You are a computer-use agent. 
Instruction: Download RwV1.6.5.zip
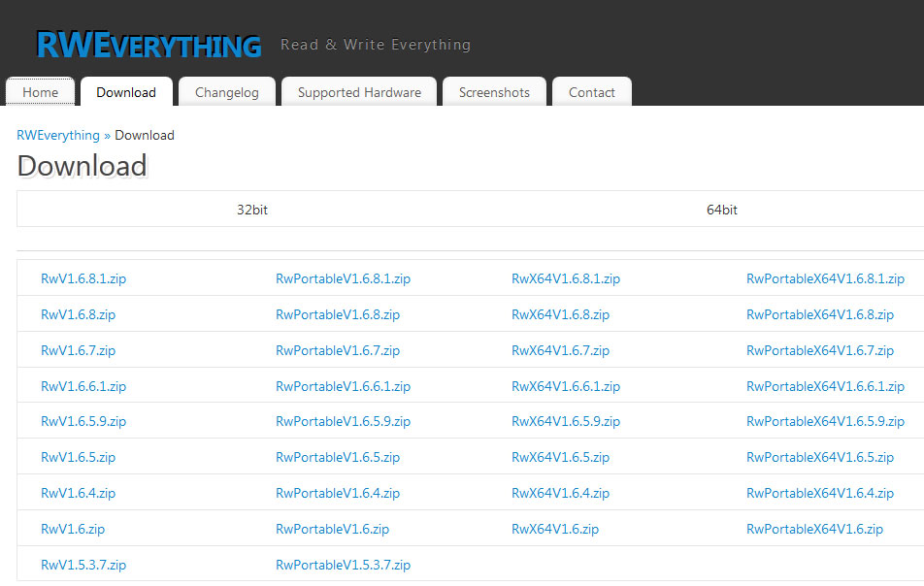[x=78, y=457]
